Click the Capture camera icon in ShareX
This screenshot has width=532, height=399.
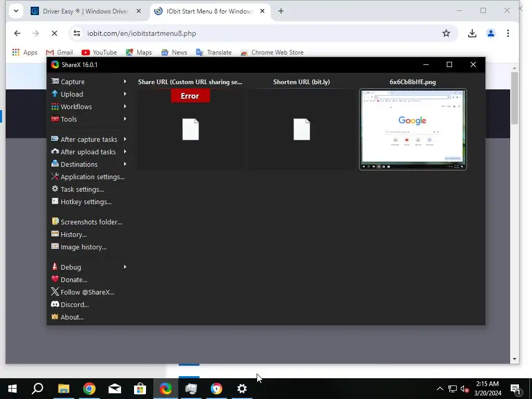(55, 82)
